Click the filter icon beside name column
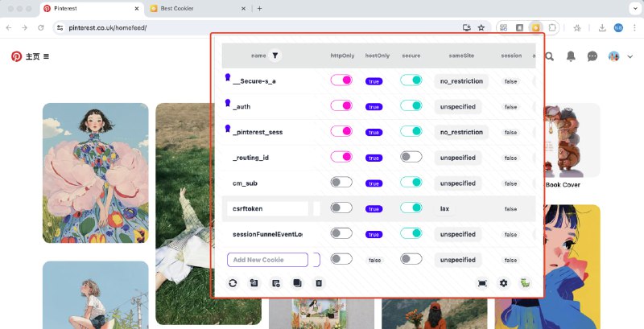Viewport: 644px width, 329px height. [x=276, y=56]
